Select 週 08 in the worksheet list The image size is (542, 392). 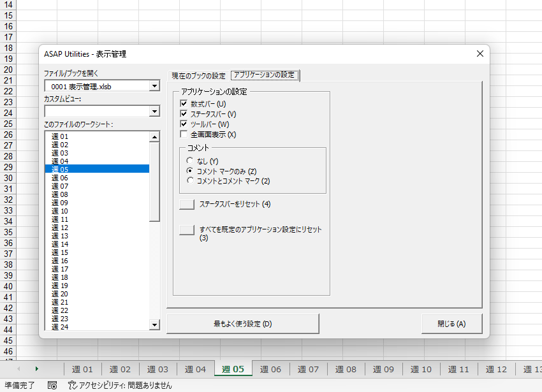point(97,194)
